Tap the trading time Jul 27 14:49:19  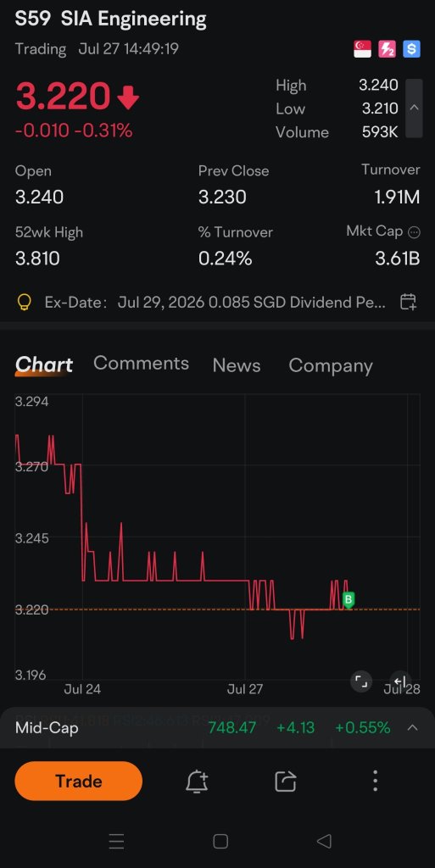(x=128, y=48)
